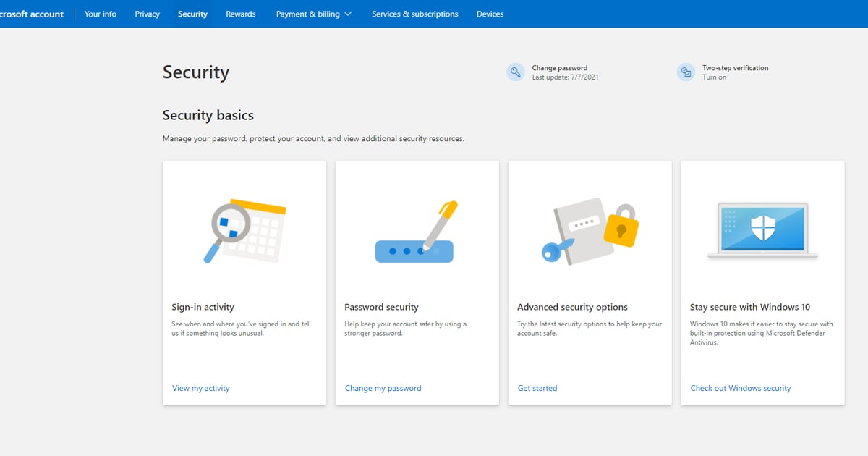Select the Windows 10 shield laptop illustration
This screenshot has width=868, height=456.
tap(762, 228)
